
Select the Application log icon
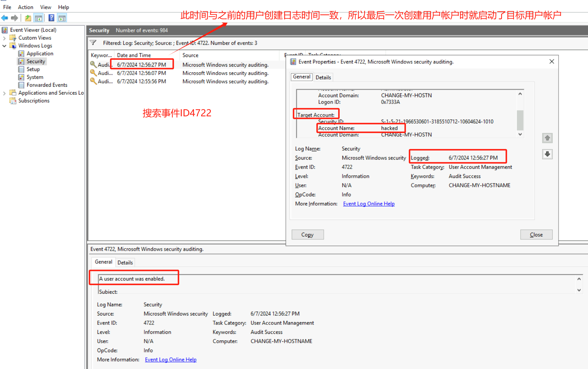pos(21,54)
